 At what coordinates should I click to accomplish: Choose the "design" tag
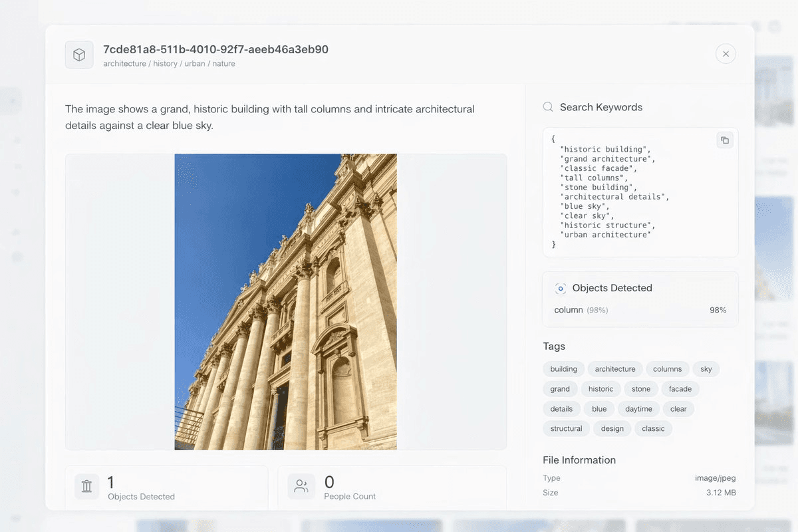pyautogui.click(x=612, y=429)
